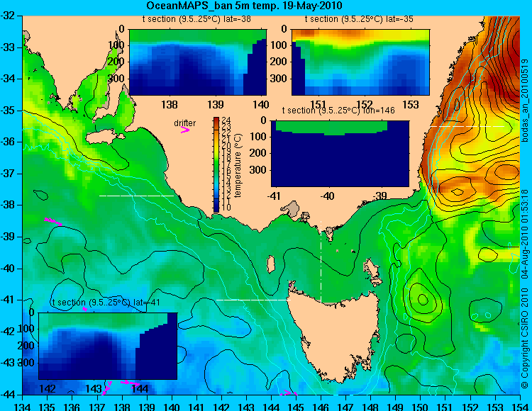Open the lon=146 temperature section inset plot

(x=340, y=153)
